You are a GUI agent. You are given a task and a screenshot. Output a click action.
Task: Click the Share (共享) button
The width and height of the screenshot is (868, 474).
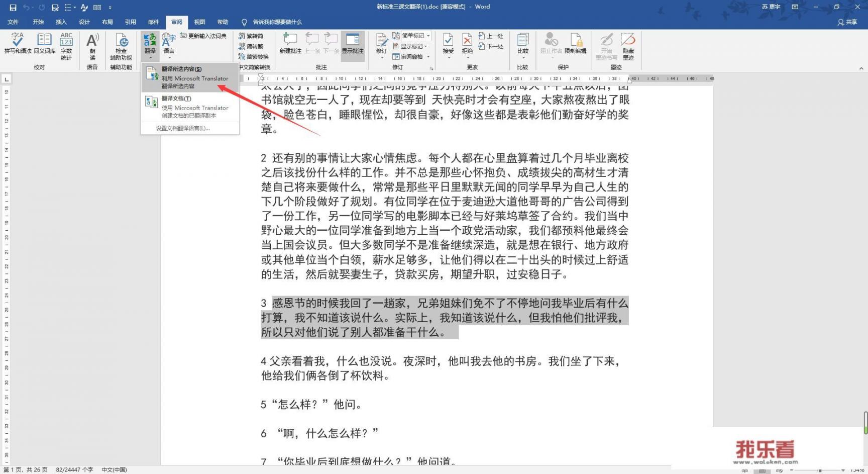847,22
